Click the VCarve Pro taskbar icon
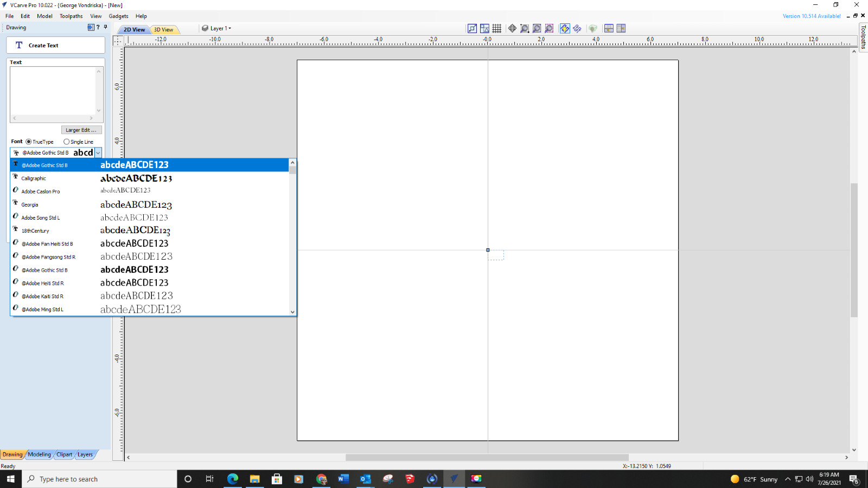This screenshot has height=488, width=868. (x=454, y=479)
